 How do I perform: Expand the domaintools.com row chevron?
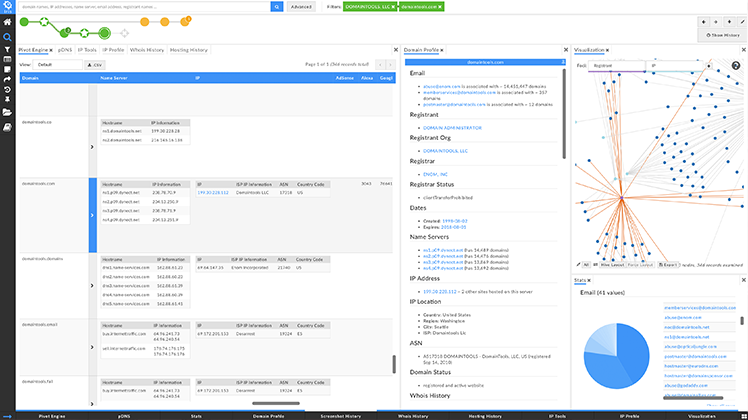pyautogui.click(x=93, y=215)
